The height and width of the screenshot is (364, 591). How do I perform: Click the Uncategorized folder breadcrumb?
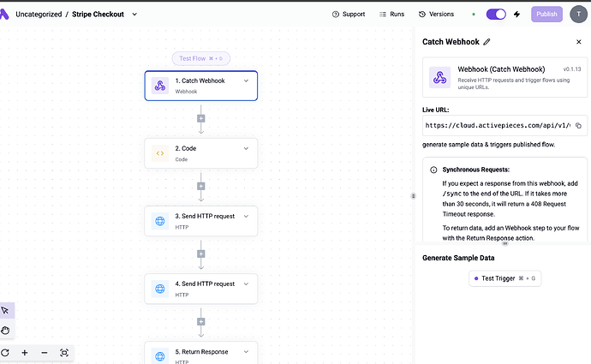tap(39, 15)
